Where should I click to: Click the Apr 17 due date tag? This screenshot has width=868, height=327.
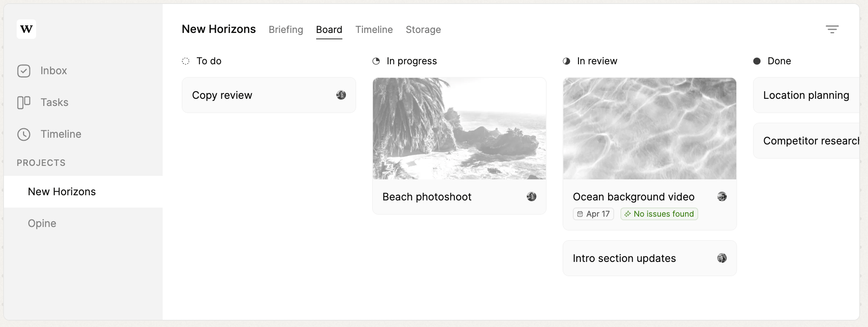coord(593,214)
